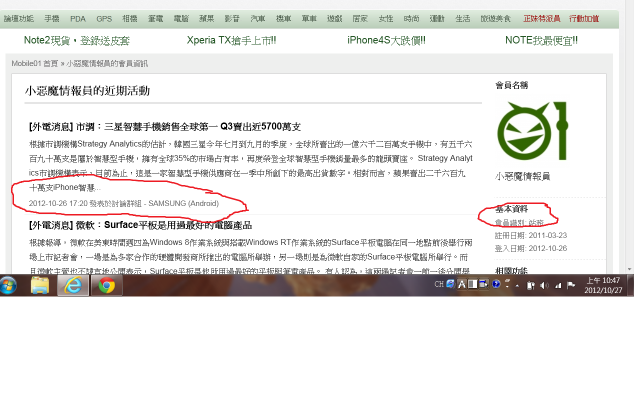Open the 影音 forum category

[232, 19]
